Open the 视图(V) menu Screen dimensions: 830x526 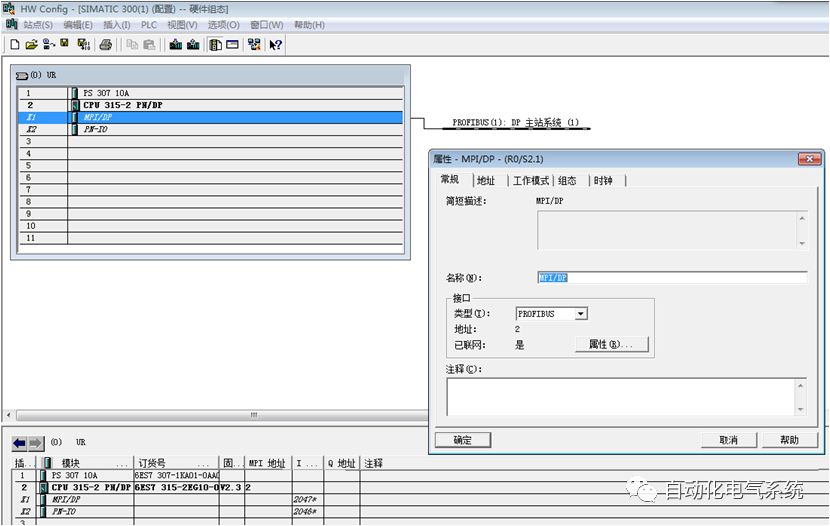[182, 25]
